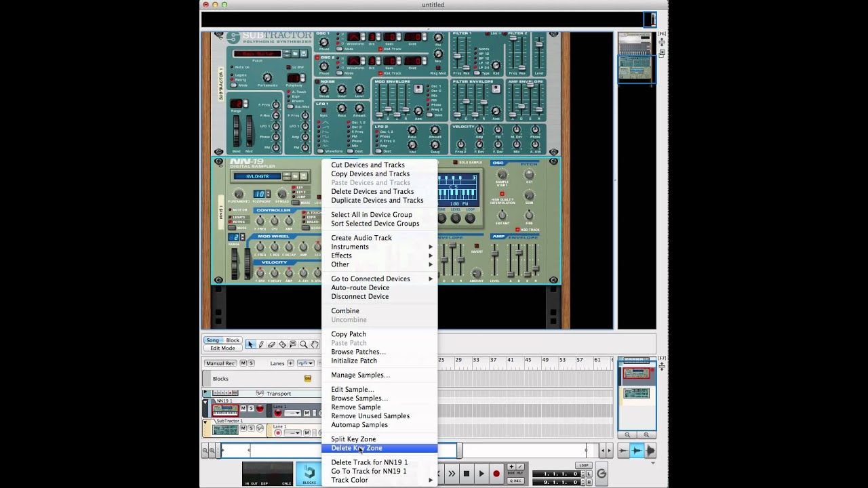This screenshot has width=868, height=488.
Task: Click the Dub plus icon in transport
Action: [x=511, y=466]
